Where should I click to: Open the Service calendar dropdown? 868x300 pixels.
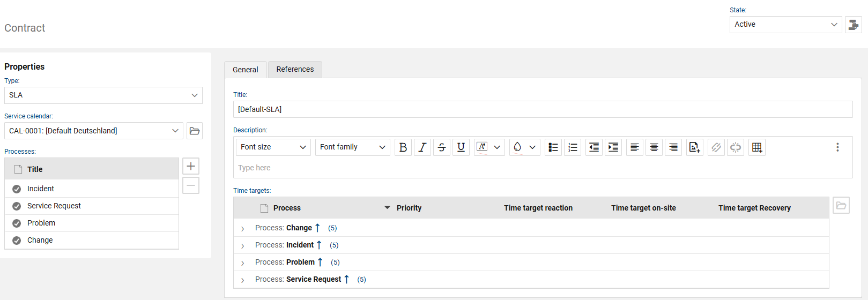tap(94, 131)
